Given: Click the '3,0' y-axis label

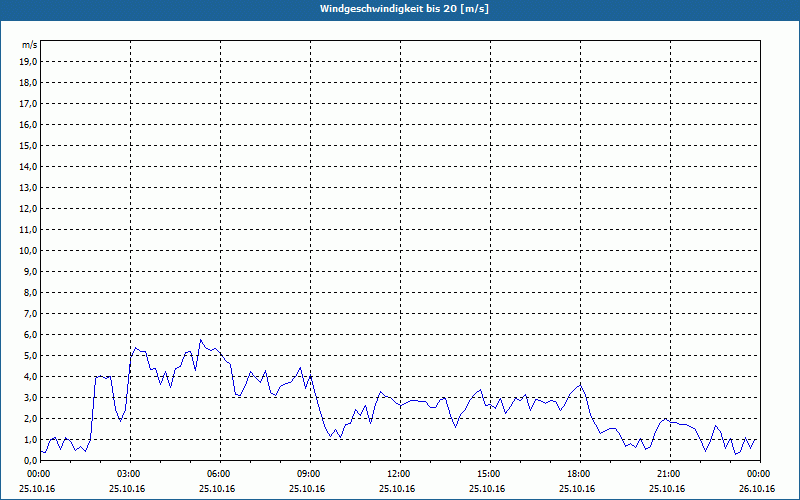Looking at the screenshot, I should coord(31,397).
